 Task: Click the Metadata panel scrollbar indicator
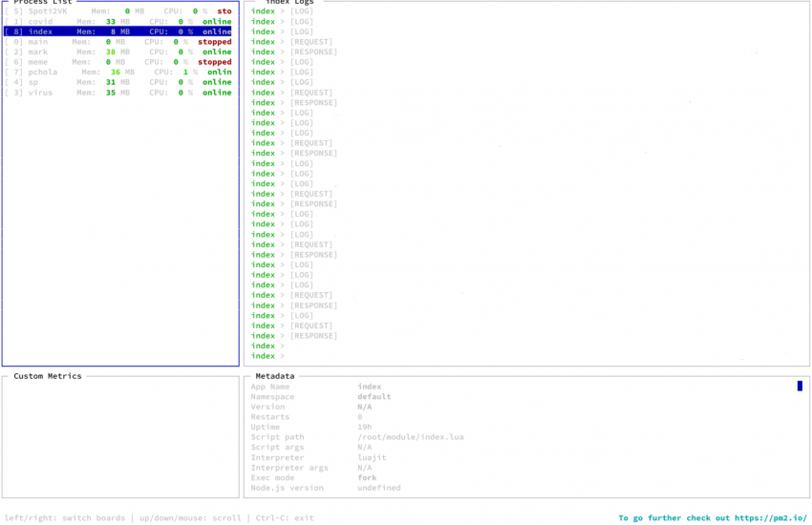pos(800,386)
